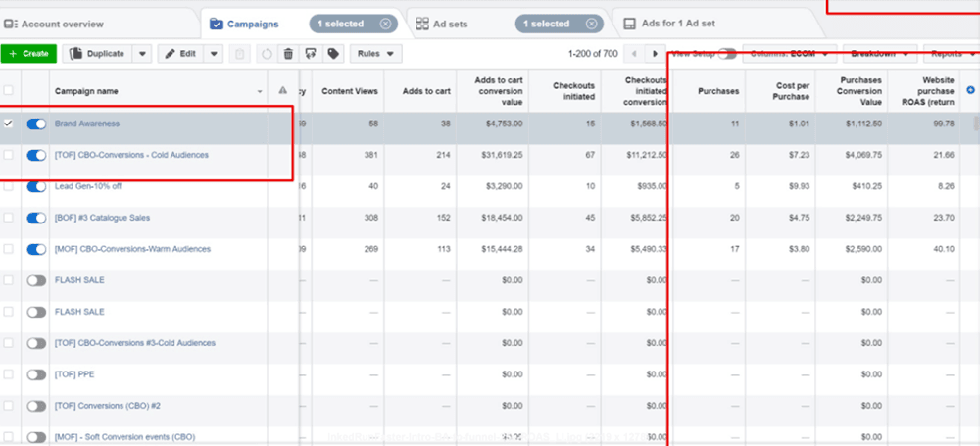
Task: Expand the Columns: ECOM dropdown
Action: [x=792, y=54]
